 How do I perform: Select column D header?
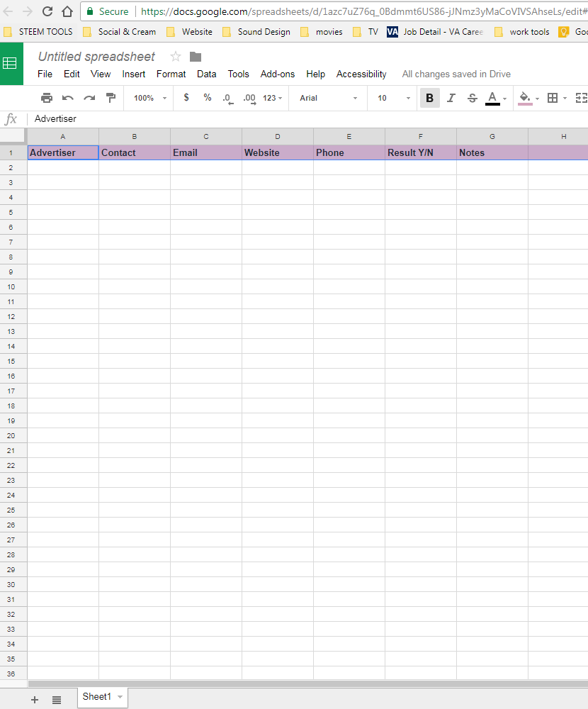pos(278,137)
